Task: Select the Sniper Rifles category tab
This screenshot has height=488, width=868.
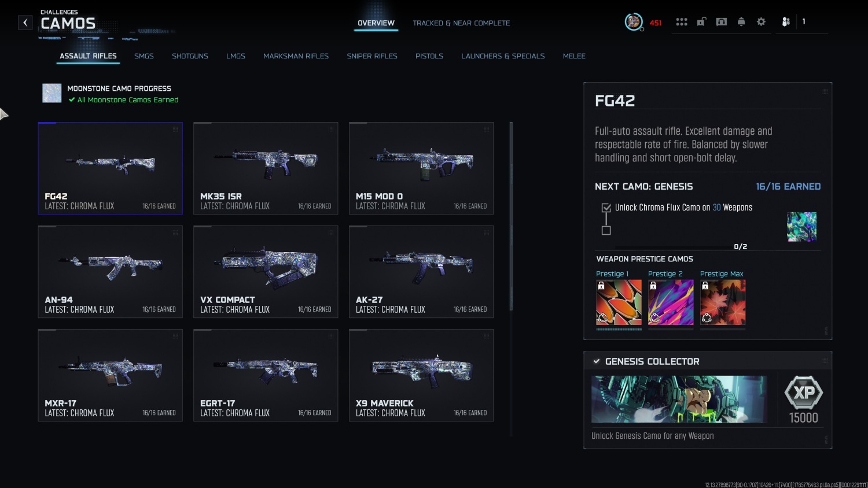Action: coord(372,56)
